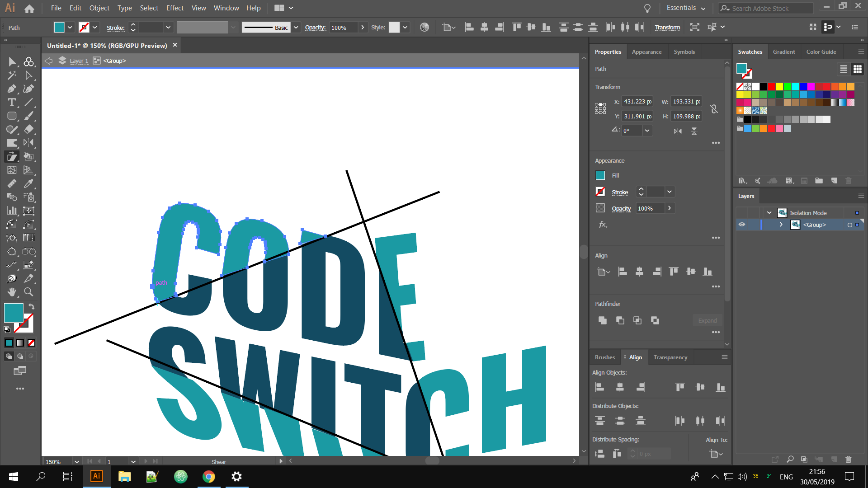Swap fill and stroke arrow icon
The image size is (868, 488).
(x=31, y=306)
